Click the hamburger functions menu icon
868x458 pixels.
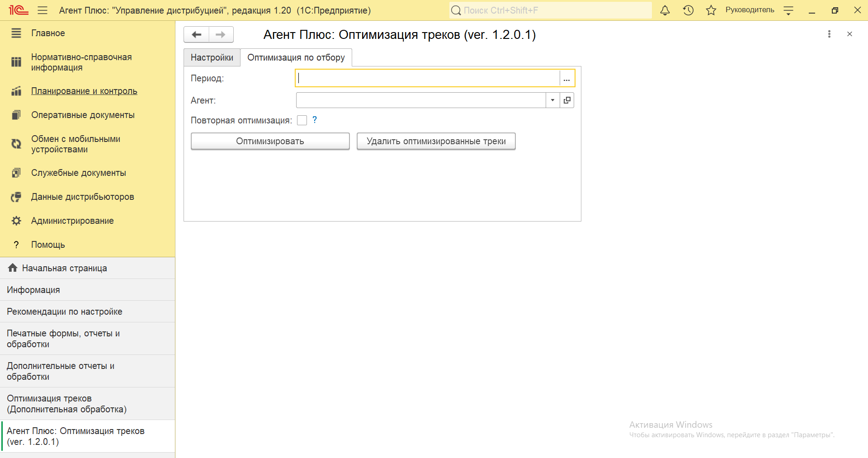[x=42, y=10]
